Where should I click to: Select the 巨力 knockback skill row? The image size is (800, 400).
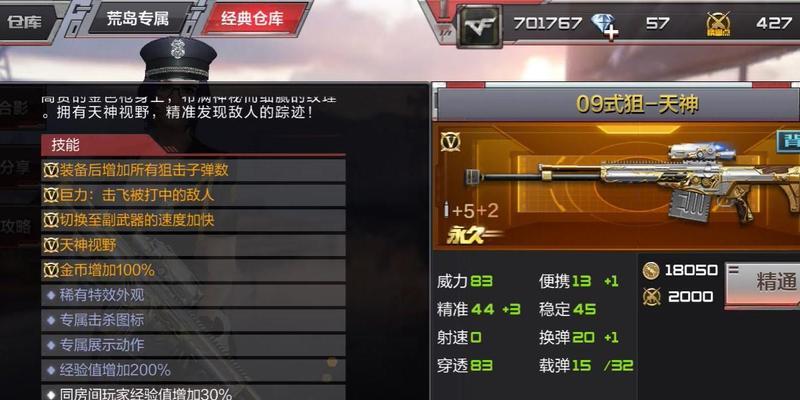(193, 195)
